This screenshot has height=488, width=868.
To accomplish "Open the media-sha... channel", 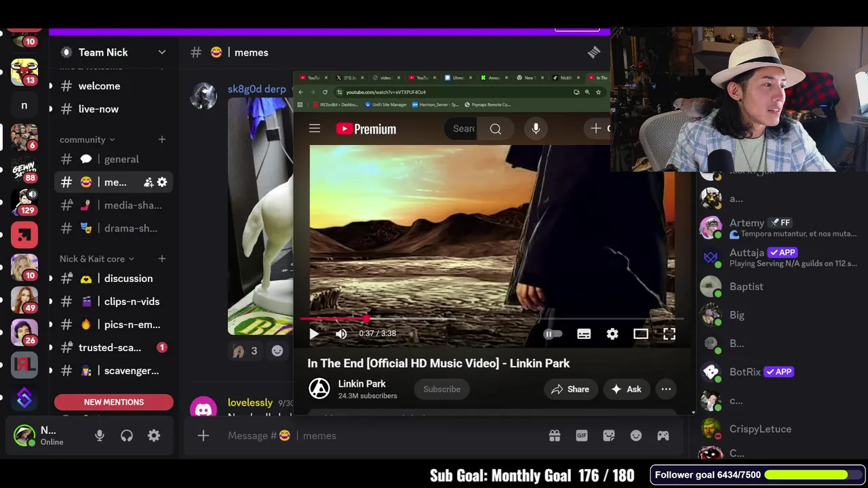I will tap(113, 205).
